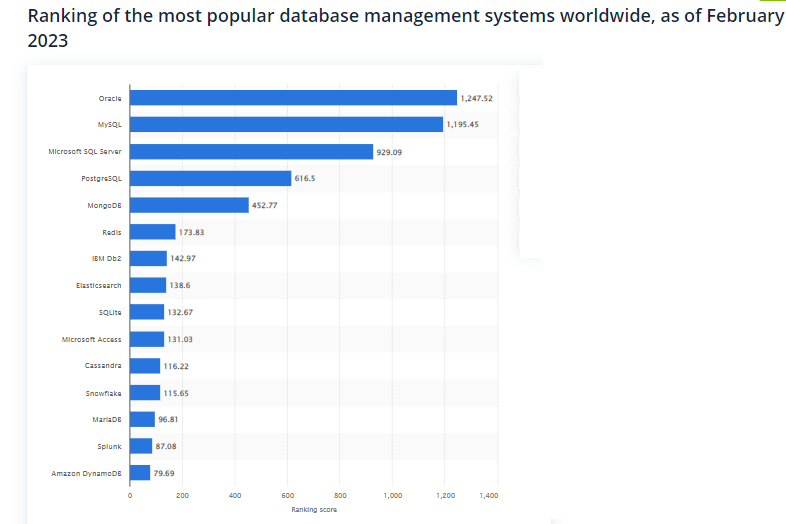The image size is (786, 524).
Task: Click the MariaDB label
Action: [x=107, y=420]
